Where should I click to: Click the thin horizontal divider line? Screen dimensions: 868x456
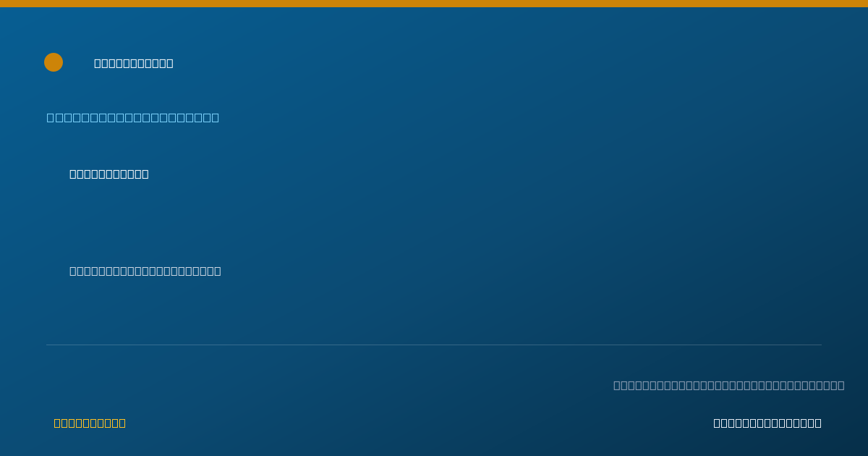click(434, 345)
